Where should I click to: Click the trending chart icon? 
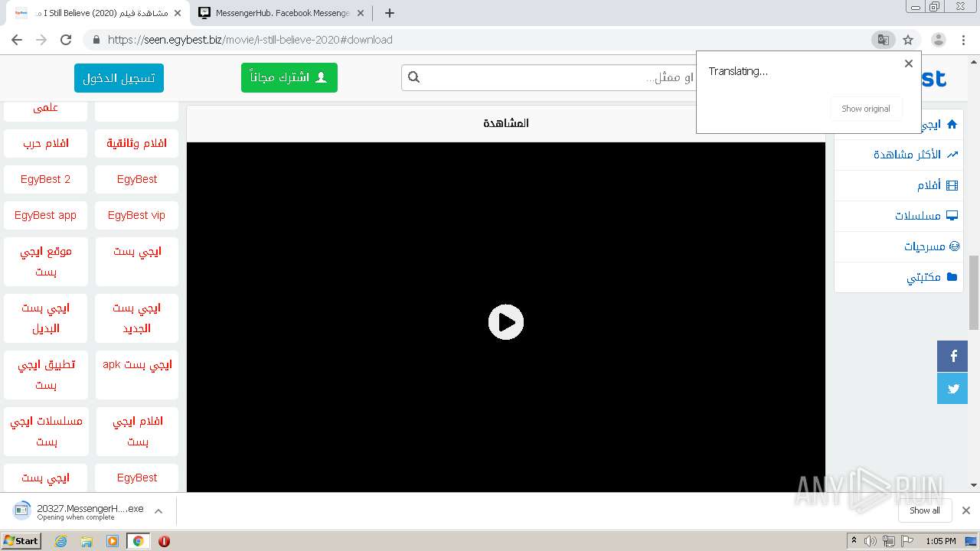point(952,155)
